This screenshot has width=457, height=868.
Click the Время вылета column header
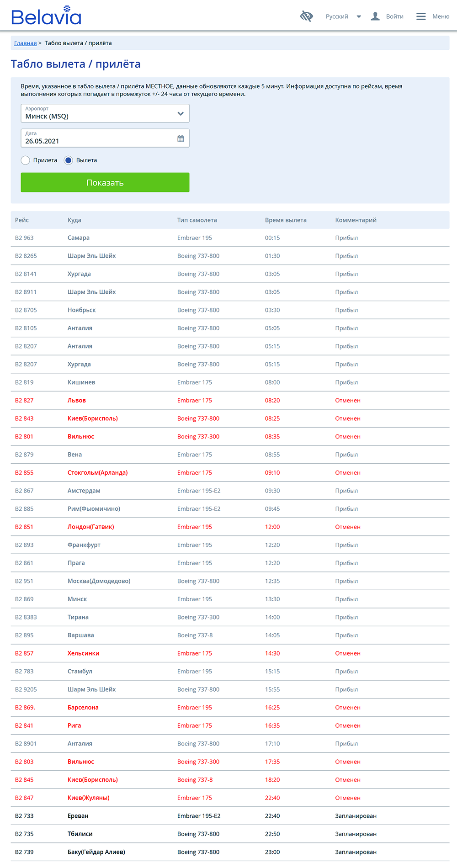coord(286,220)
